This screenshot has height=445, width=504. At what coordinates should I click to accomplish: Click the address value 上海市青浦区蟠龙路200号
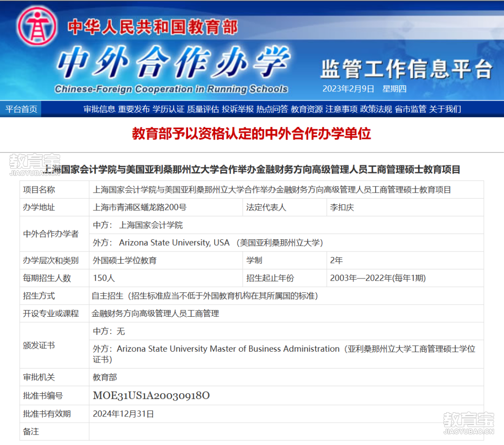(x=140, y=207)
